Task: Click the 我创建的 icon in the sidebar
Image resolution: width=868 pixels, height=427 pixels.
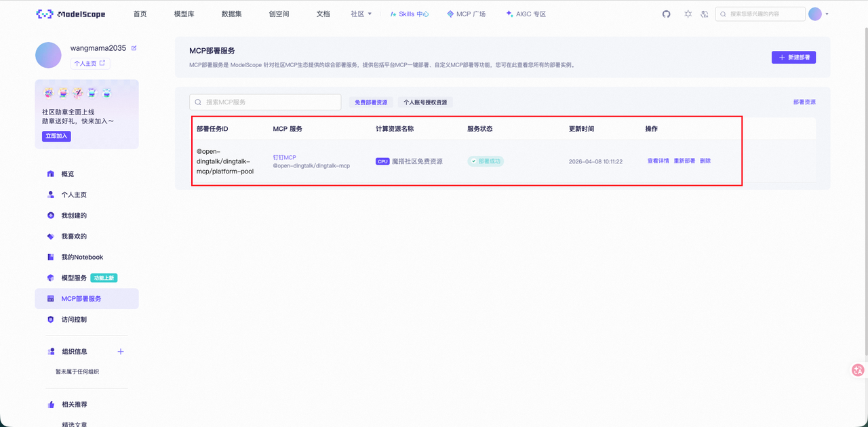Action: coord(50,216)
